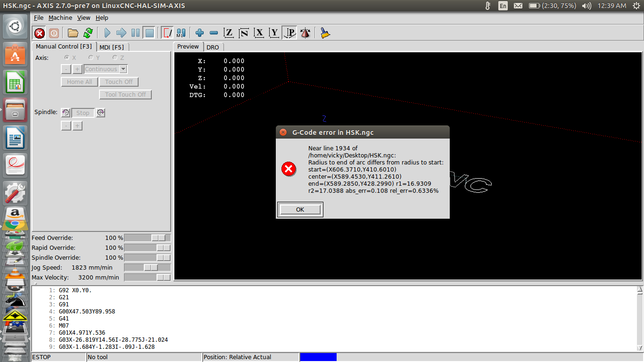Switch to the DRO tab
The height and width of the screenshot is (362, 644).
pyautogui.click(x=213, y=47)
